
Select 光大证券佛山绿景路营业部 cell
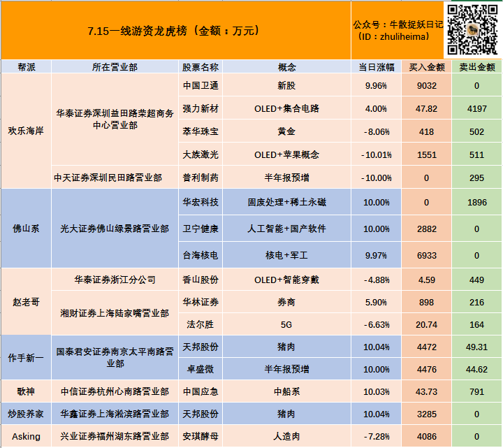tap(115, 229)
